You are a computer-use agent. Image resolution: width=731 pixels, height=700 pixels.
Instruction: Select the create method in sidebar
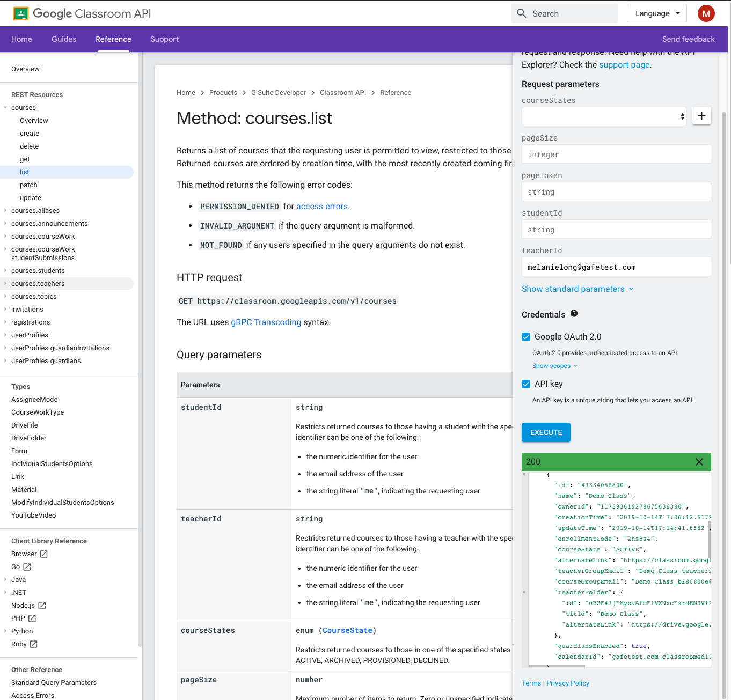click(x=30, y=134)
